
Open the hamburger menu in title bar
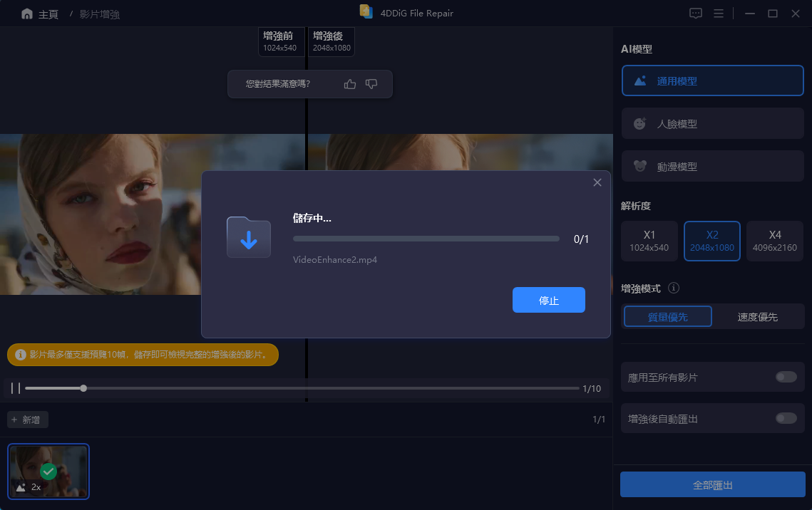(x=719, y=14)
